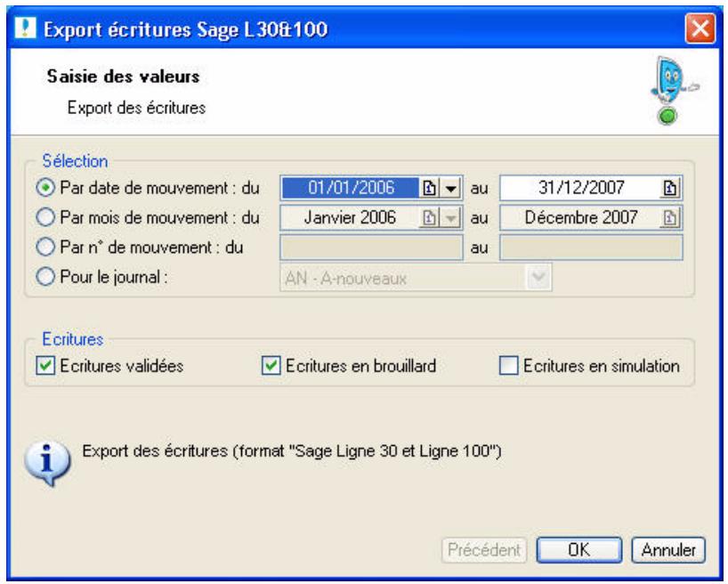
Task: Select "Pour le journal" radio option
Action: [45, 277]
